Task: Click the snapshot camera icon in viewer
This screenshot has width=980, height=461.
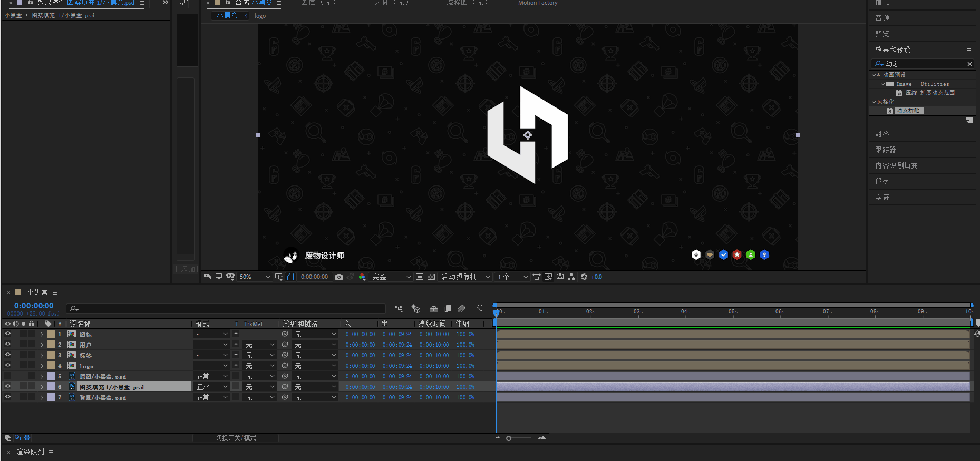Action: pyautogui.click(x=339, y=277)
